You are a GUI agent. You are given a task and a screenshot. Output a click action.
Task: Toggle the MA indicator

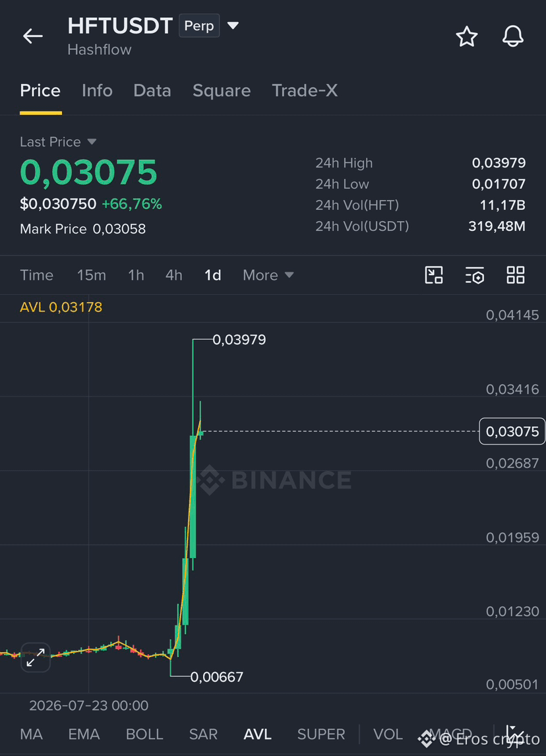click(x=32, y=734)
